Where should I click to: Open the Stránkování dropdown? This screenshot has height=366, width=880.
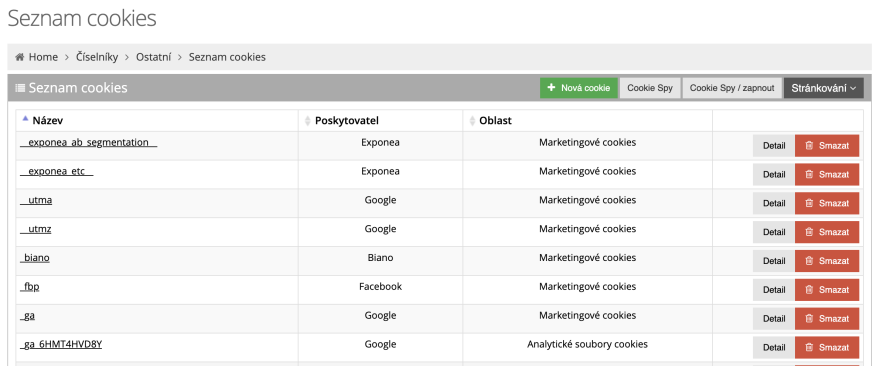pos(823,88)
